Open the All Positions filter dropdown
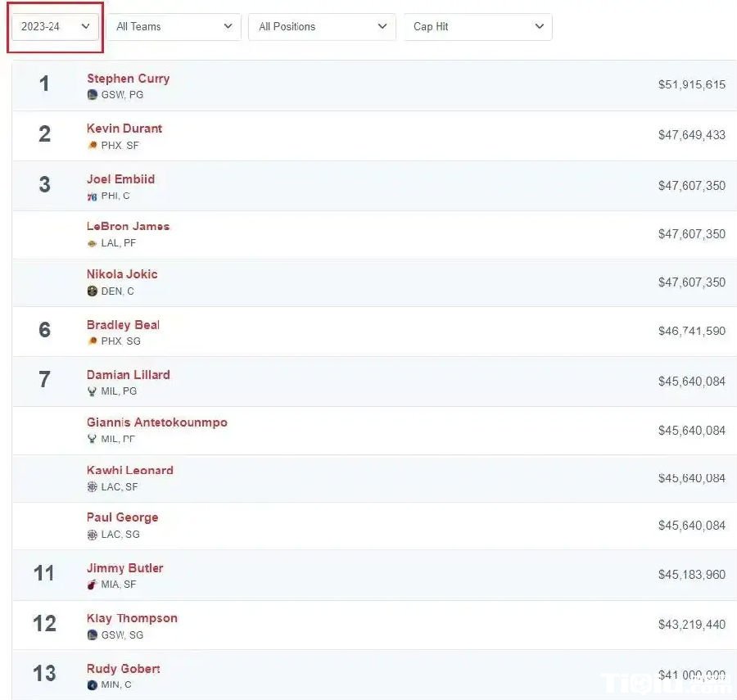 (x=322, y=27)
